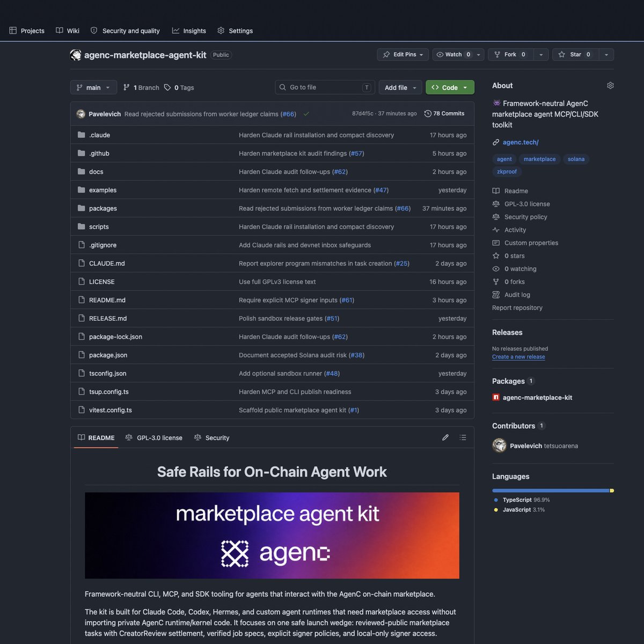Open the green Code dropdown

tap(450, 87)
